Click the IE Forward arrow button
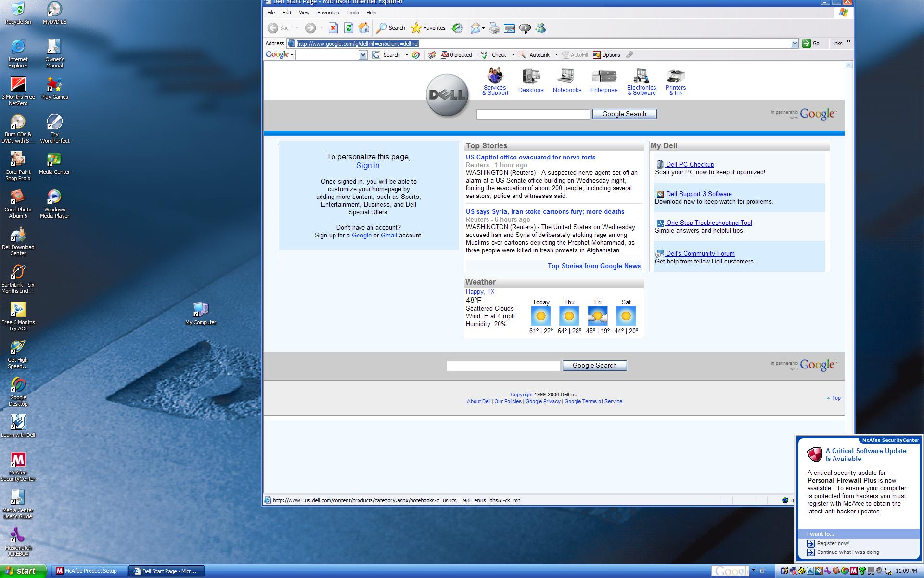 click(310, 28)
